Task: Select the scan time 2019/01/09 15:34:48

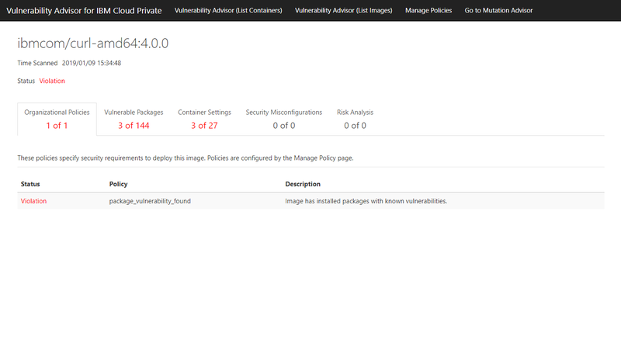Action: click(x=92, y=63)
